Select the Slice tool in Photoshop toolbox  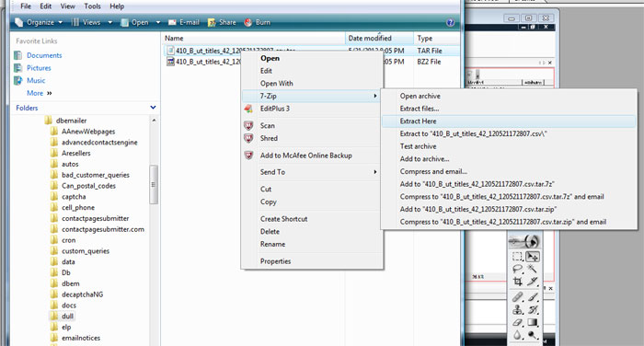(533, 282)
